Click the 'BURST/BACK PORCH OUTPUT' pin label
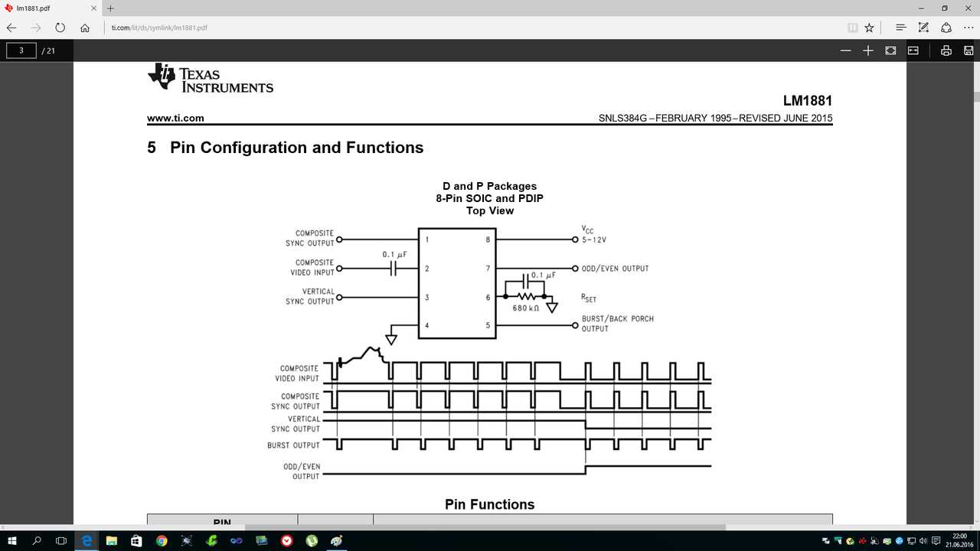Screen dimensions: 980x551 click(x=617, y=324)
